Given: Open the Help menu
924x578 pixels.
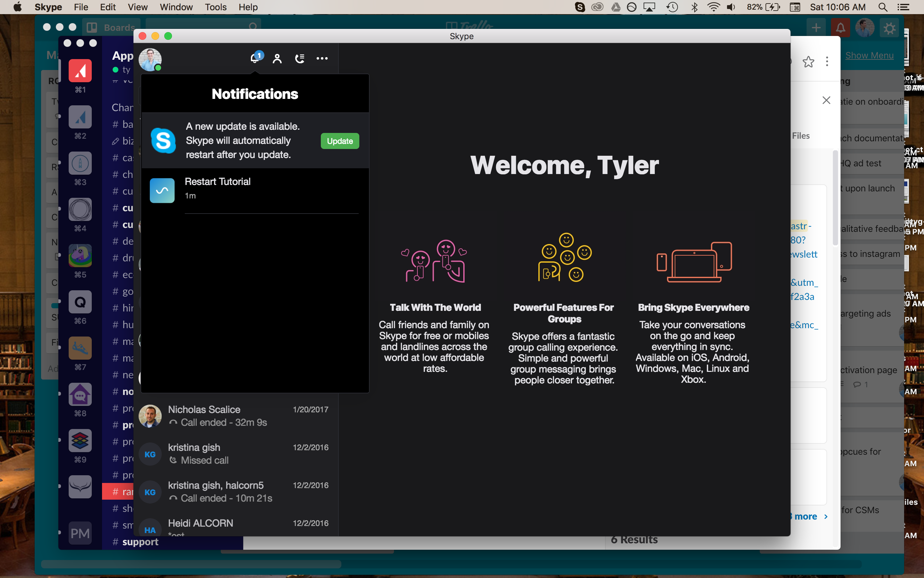Looking at the screenshot, I should click(x=248, y=7).
